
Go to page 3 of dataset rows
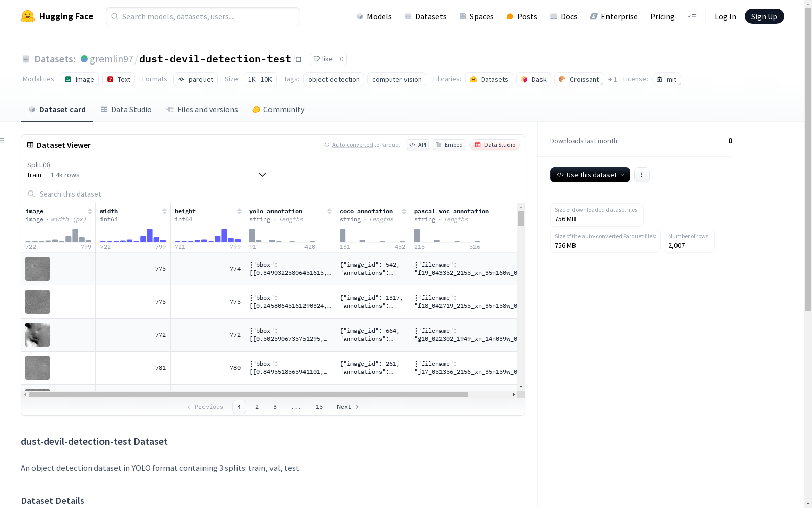tap(275, 407)
